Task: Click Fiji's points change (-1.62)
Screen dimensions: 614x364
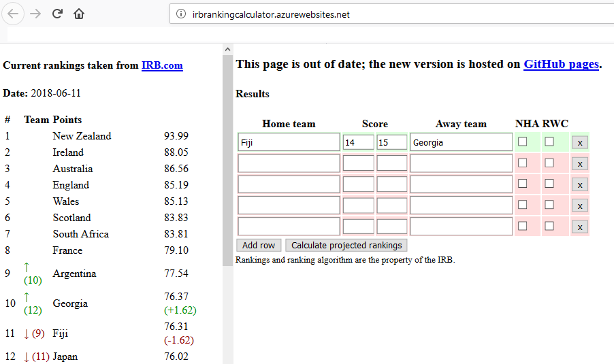Action: (x=179, y=340)
